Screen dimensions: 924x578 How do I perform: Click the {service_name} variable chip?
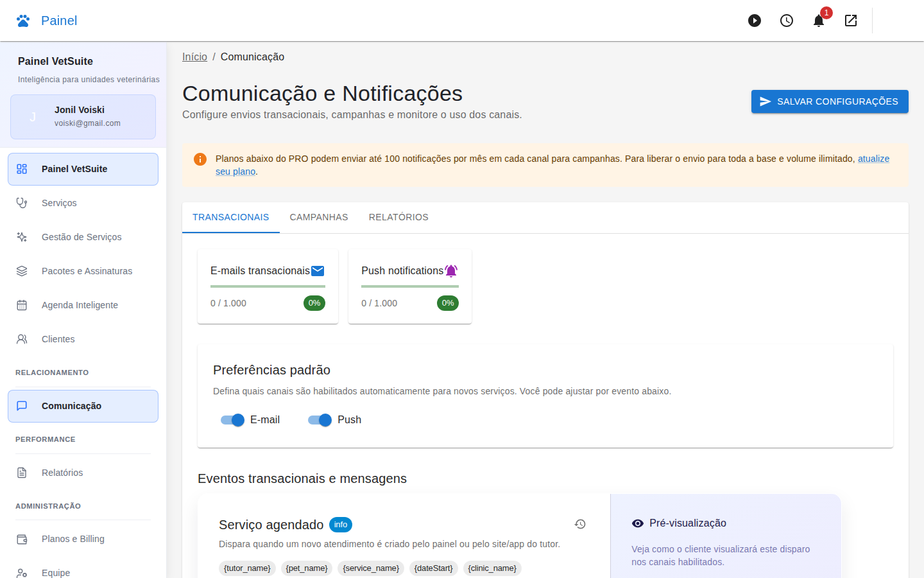[x=371, y=568]
